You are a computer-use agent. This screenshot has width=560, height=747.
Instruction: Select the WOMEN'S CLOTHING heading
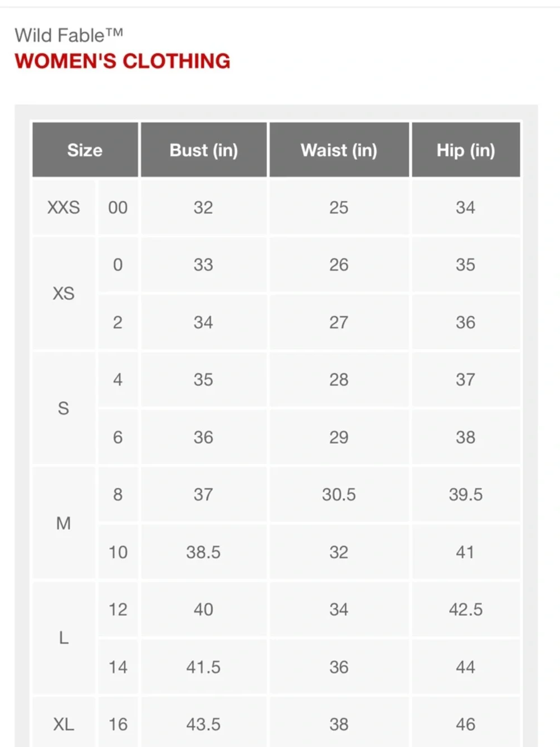(123, 61)
